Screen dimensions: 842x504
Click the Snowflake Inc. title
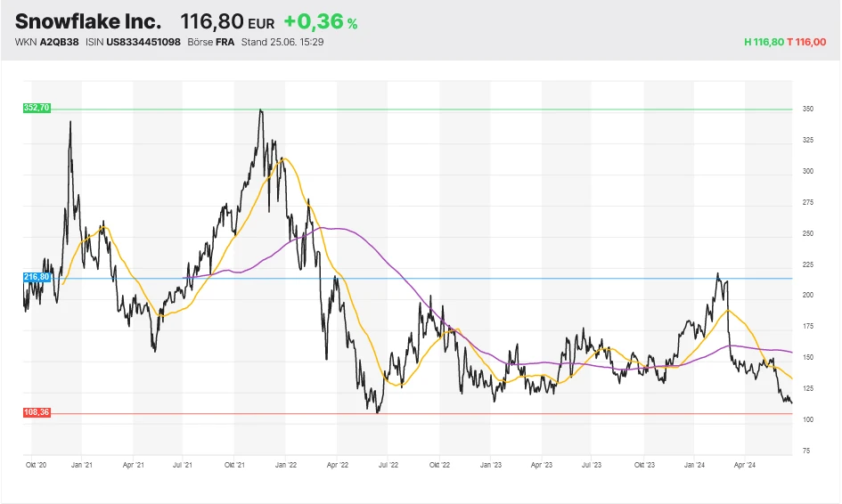click(88, 21)
